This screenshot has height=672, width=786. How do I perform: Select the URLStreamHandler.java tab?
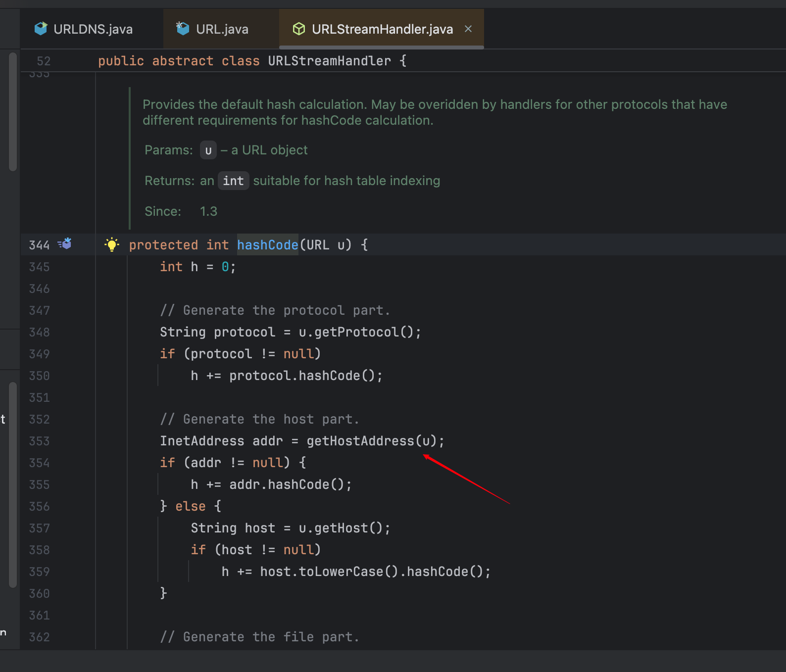[382, 29]
